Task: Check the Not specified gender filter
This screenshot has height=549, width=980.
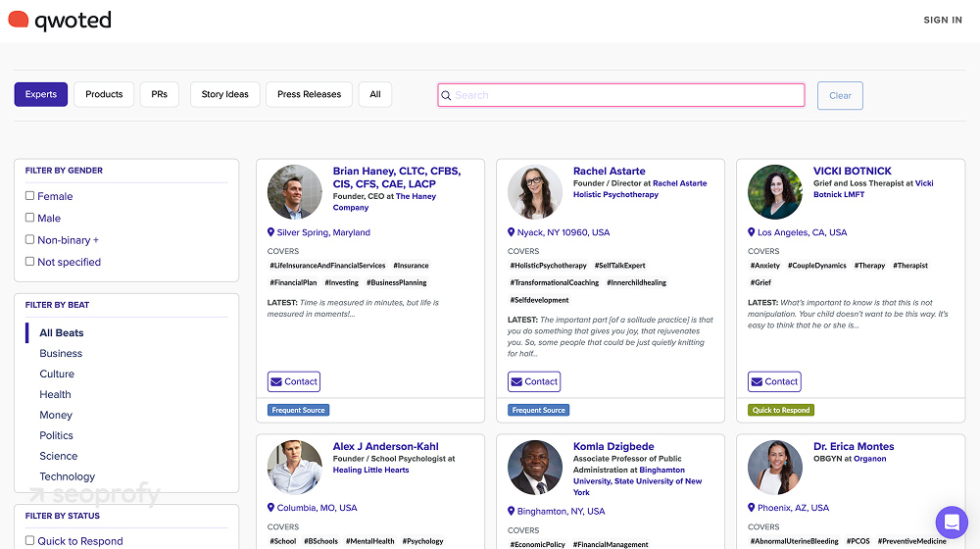Action: [29, 262]
